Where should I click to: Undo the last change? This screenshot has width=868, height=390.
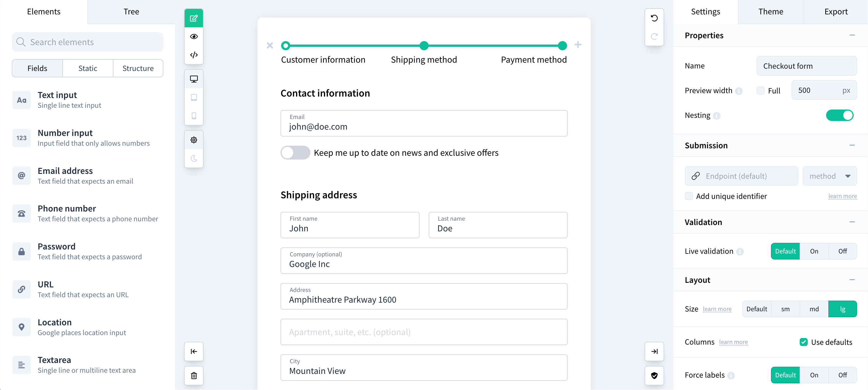click(x=654, y=18)
